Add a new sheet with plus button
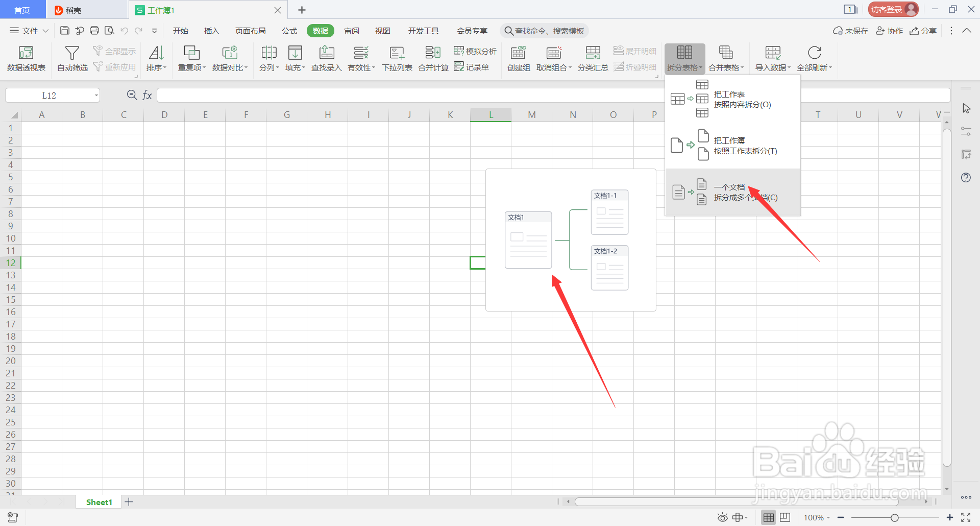980x526 pixels. pyautogui.click(x=129, y=502)
